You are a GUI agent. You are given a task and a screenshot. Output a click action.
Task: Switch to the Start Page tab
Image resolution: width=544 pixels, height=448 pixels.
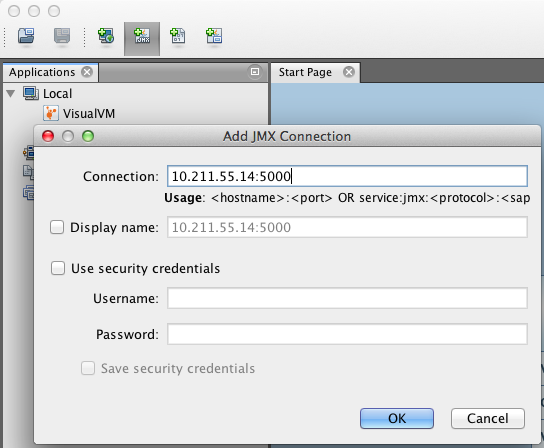[x=305, y=72]
